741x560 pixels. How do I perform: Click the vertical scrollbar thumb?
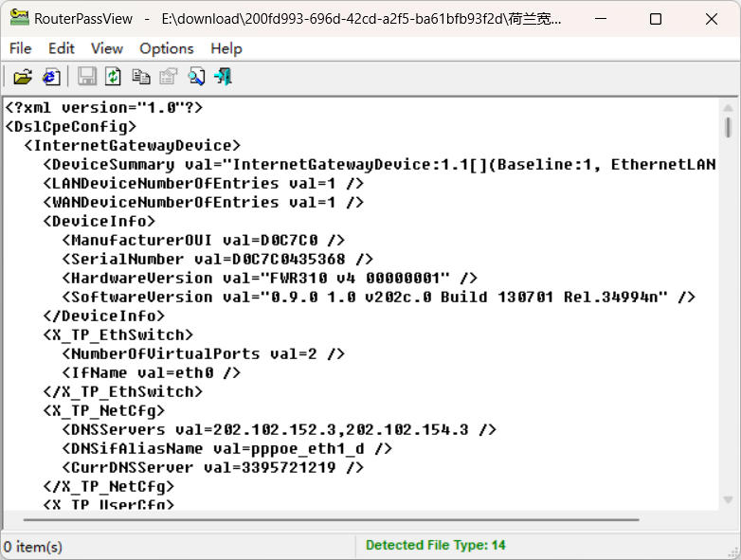pos(728,127)
